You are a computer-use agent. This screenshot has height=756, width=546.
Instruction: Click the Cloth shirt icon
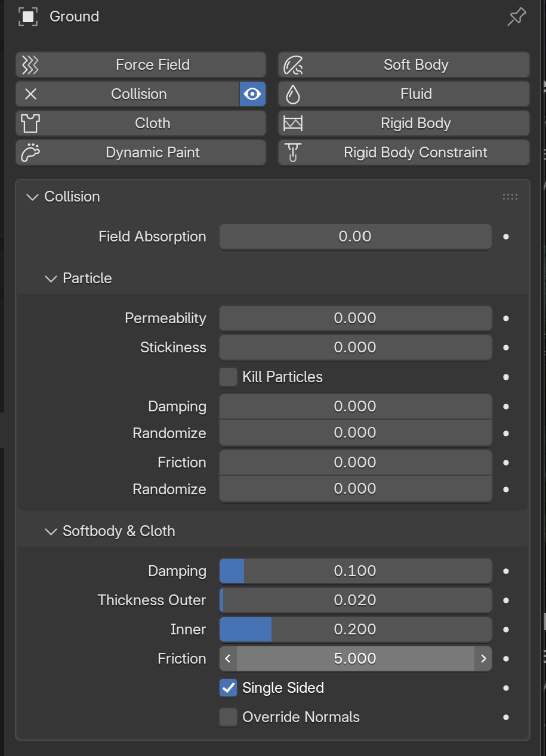point(30,123)
